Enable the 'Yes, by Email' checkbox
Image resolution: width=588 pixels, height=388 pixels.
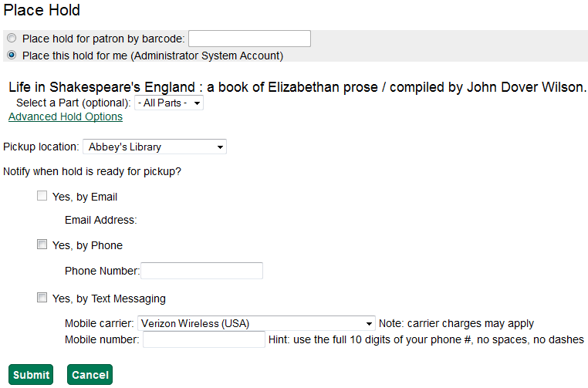(x=42, y=196)
